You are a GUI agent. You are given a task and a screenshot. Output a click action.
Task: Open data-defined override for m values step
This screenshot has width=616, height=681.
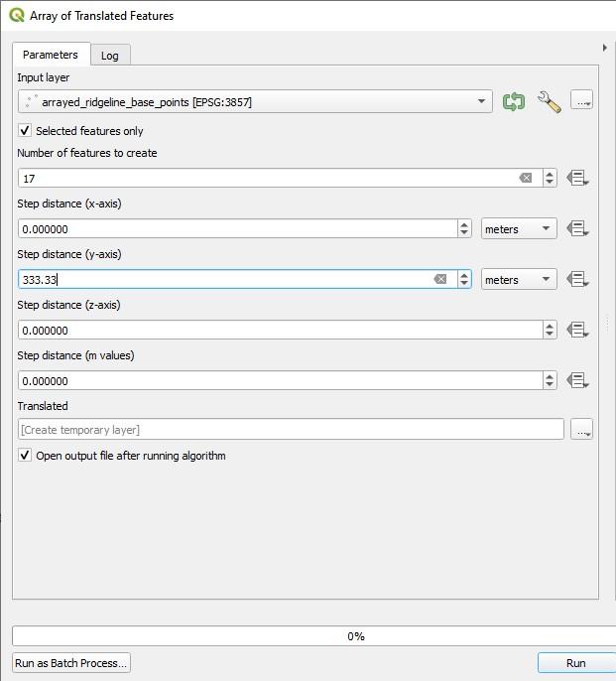[577, 380]
